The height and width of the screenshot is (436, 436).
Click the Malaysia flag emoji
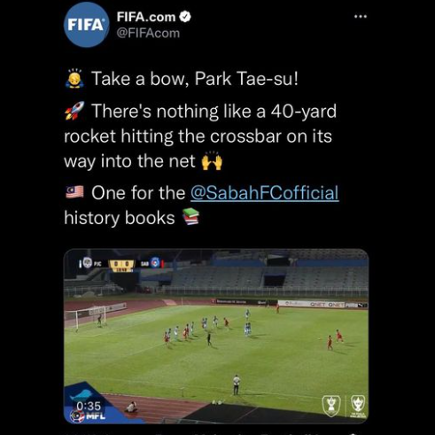(75, 193)
